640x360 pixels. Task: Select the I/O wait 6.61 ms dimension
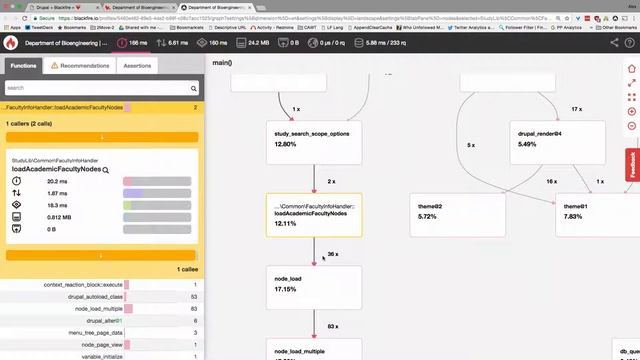click(172, 43)
